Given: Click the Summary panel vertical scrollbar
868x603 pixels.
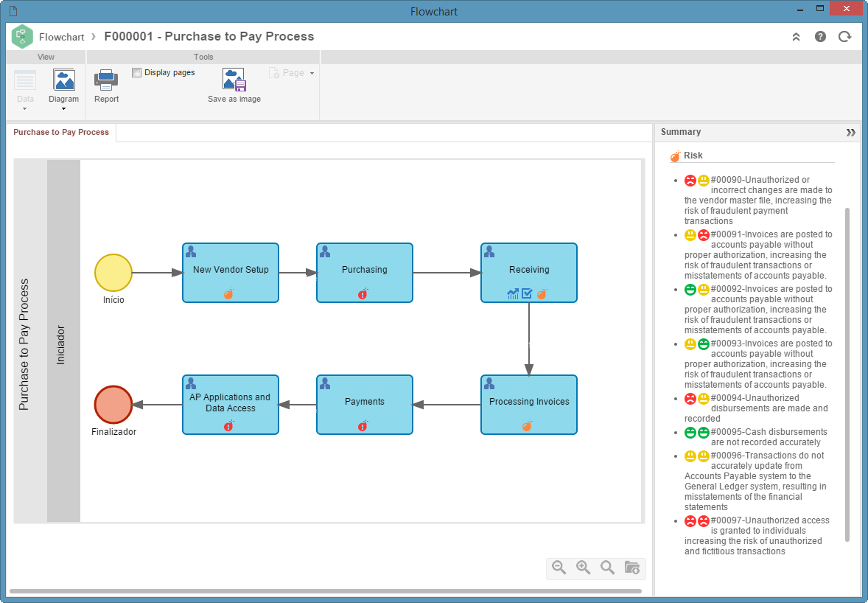Looking at the screenshot, I should (x=847, y=374).
